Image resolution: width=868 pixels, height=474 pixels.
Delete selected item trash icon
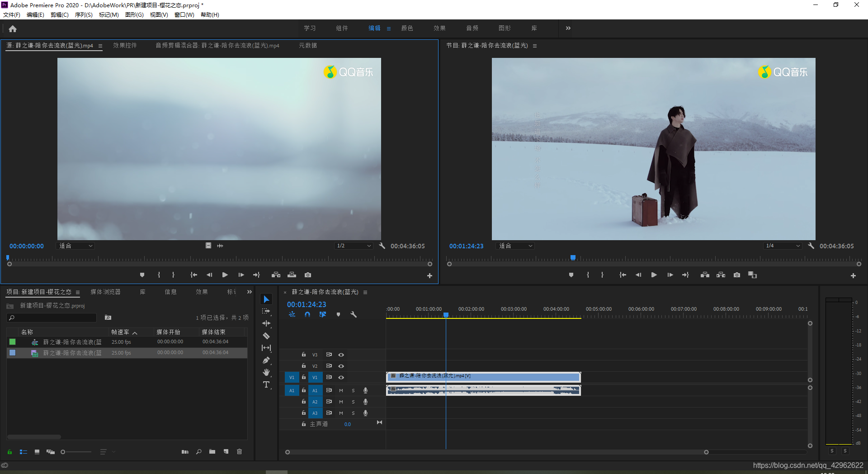[x=240, y=451]
